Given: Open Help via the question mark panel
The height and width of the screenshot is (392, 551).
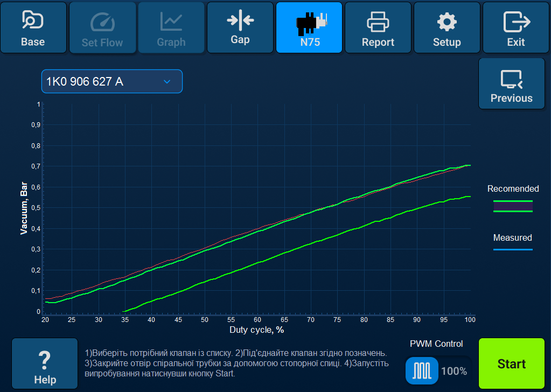Looking at the screenshot, I should tap(44, 363).
